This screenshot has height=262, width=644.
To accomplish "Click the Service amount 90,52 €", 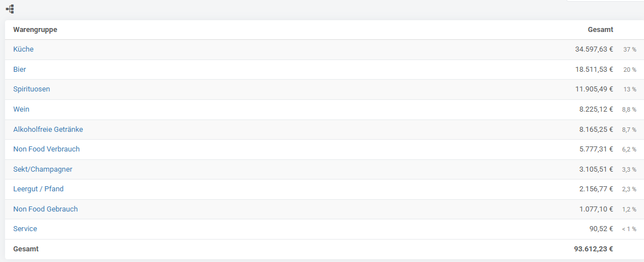I will pos(601,229).
